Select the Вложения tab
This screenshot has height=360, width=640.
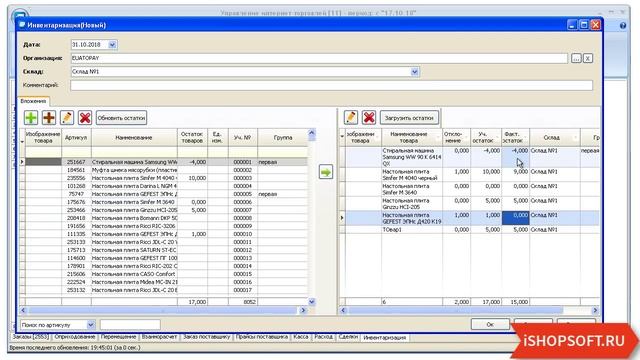(x=33, y=101)
